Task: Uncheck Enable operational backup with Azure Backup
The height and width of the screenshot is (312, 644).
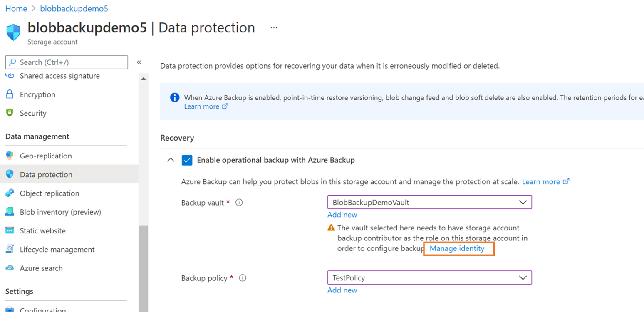Action: coord(187,160)
